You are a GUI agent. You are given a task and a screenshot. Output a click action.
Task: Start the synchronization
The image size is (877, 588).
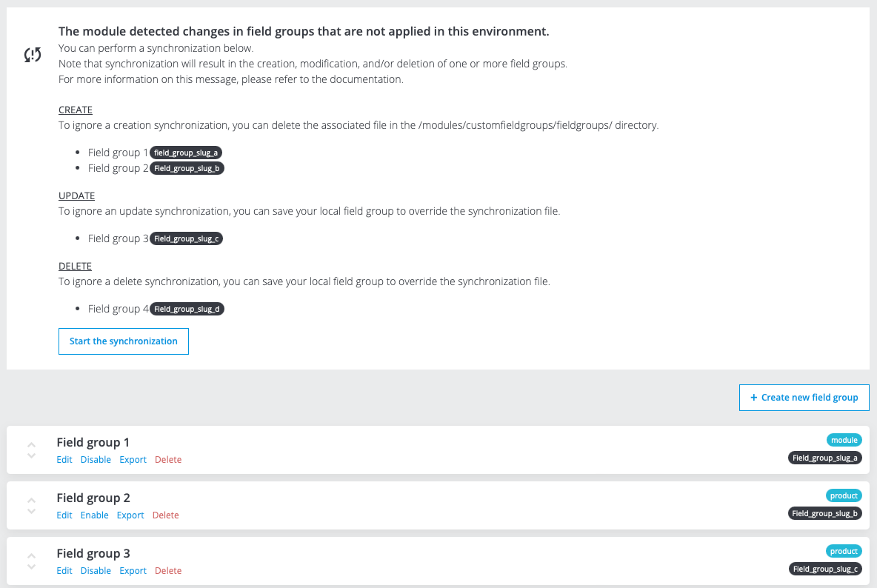124,341
